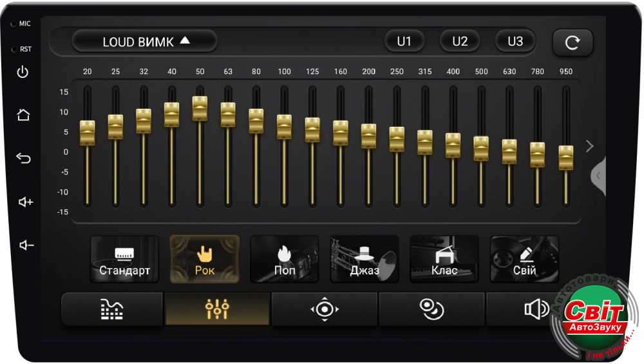
Task: Select the Свій custom preset tile
Action: coord(524,259)
